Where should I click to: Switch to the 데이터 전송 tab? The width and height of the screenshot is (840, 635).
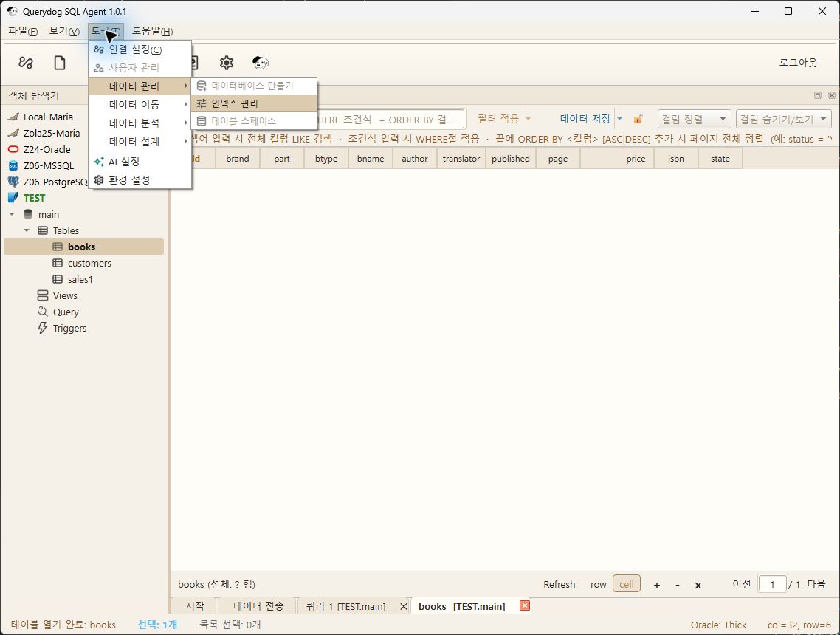[258, 605]
